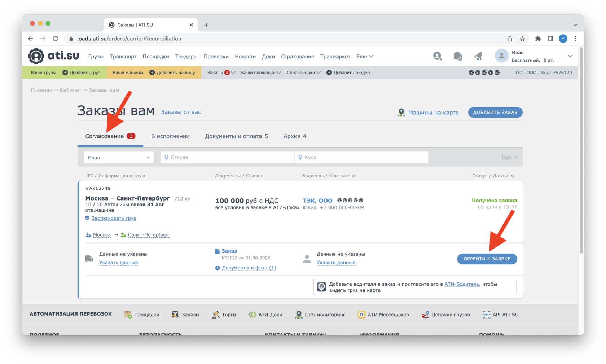Open the browser extensions puzzle icon

(538, 39)
